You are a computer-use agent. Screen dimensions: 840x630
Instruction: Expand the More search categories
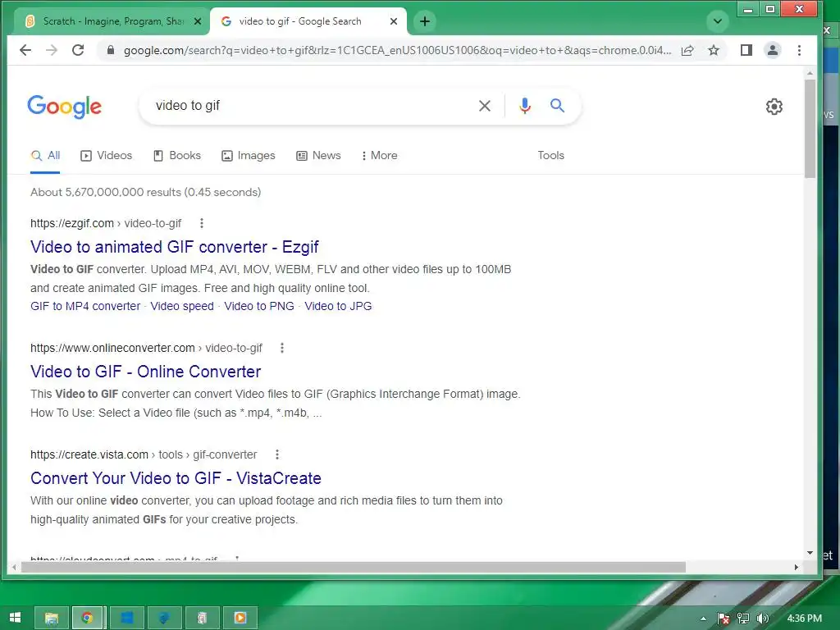[379, 155]
